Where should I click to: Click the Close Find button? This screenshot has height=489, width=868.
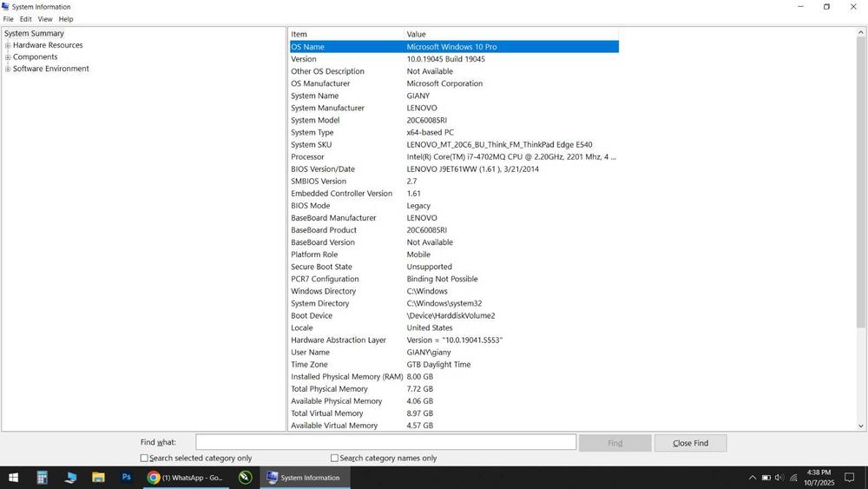tap(690, 443)
